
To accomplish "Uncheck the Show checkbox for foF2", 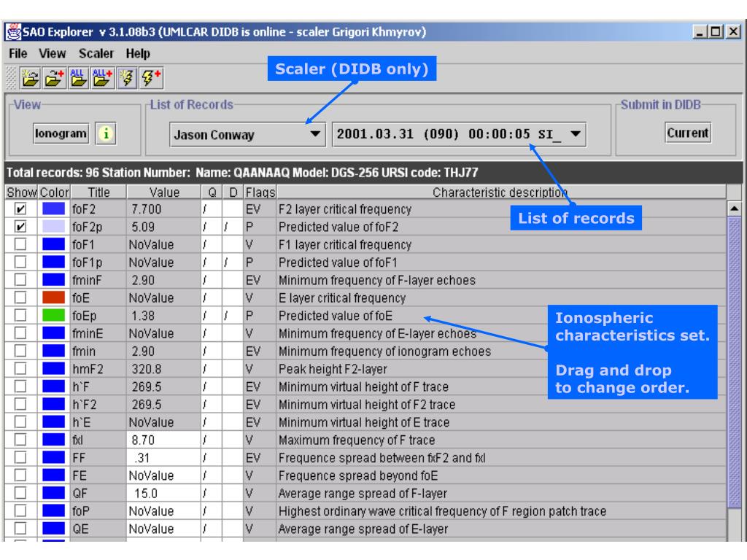I will [x=20, y=209].
